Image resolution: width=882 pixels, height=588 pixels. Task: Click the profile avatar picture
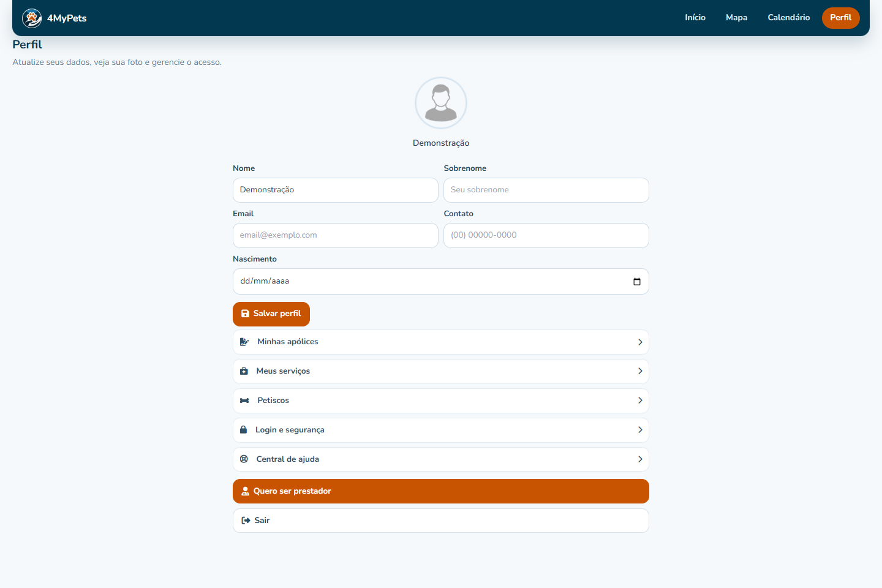point(441,103)
